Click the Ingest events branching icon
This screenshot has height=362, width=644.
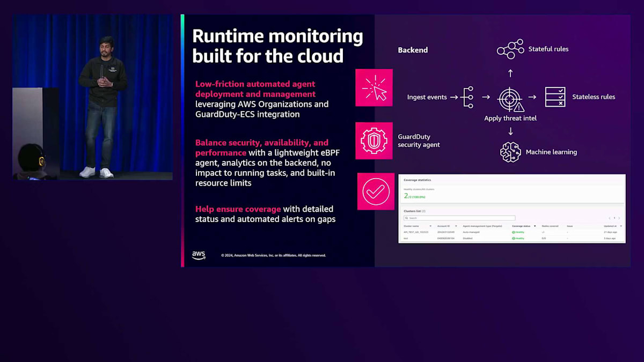(x=467, y=97)
